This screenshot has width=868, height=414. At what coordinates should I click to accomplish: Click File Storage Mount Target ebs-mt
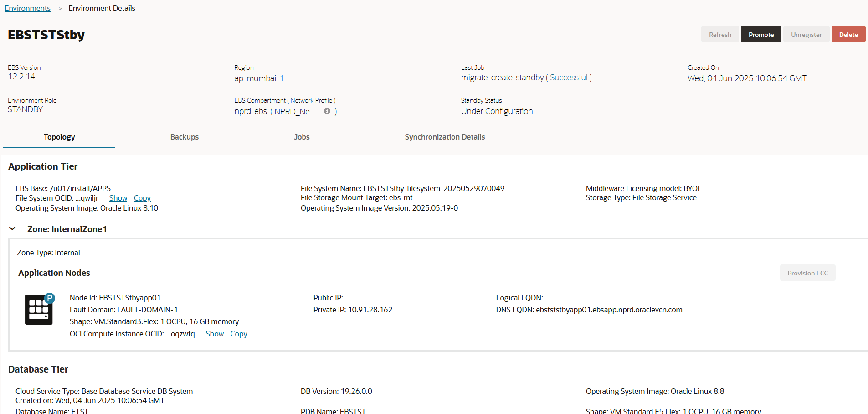(356, 197)
